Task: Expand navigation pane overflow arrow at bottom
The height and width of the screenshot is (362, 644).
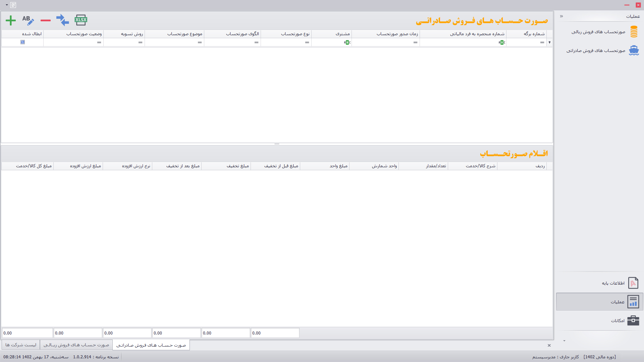Action: tap(564, 341)
